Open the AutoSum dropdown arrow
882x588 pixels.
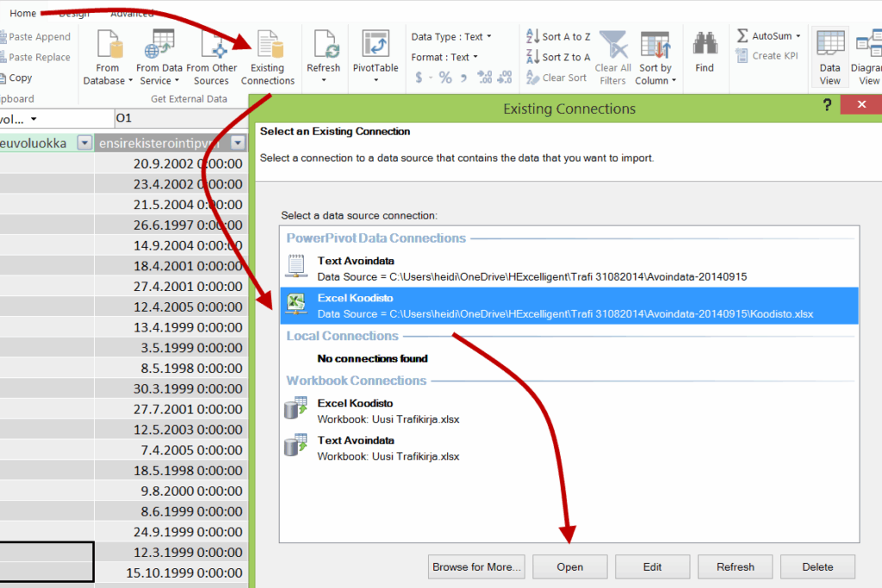pyautogui.click(x=798, y=36)
